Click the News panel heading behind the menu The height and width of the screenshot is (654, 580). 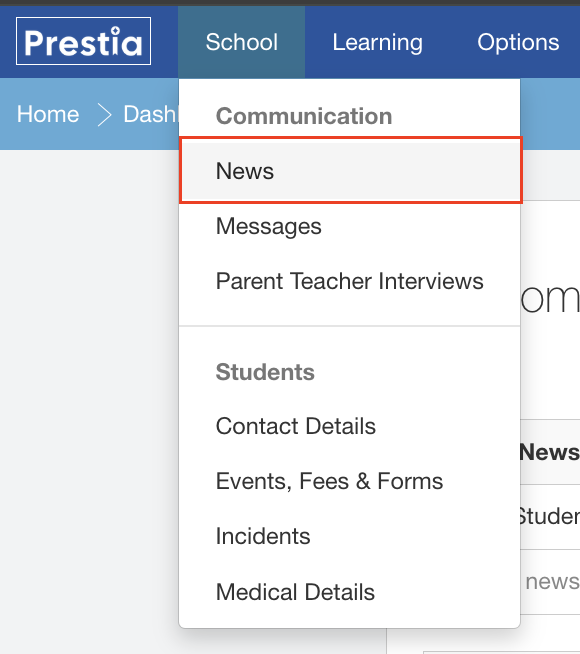pyautogui.click(x=550, y=452)
